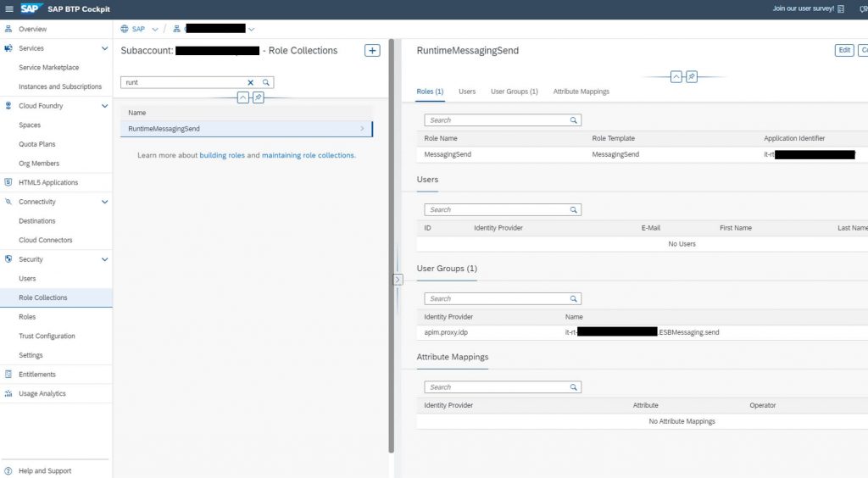The width and height of the screenshot is (868, 478).
Task: Click 'Join our user survey!' link
Action: click(804, 8)
